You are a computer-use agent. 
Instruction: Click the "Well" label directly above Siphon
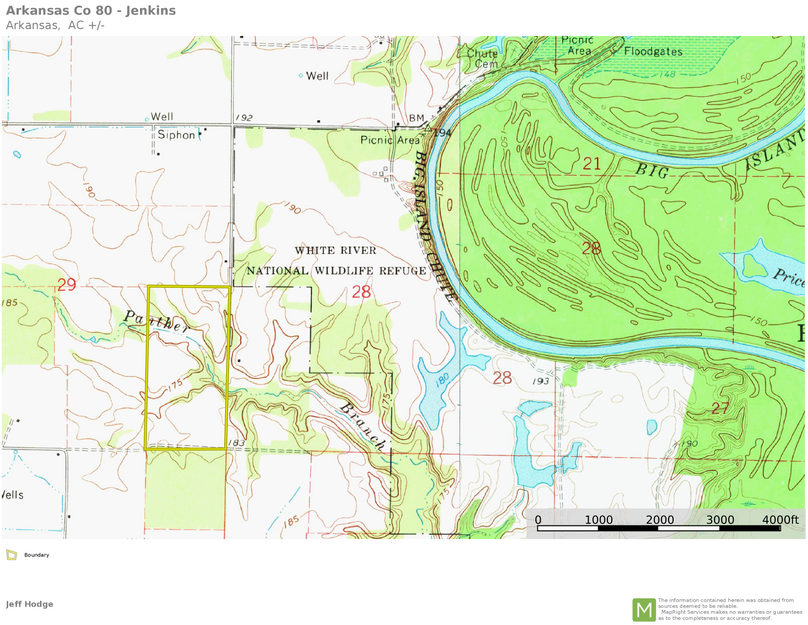tap(162, 116)
